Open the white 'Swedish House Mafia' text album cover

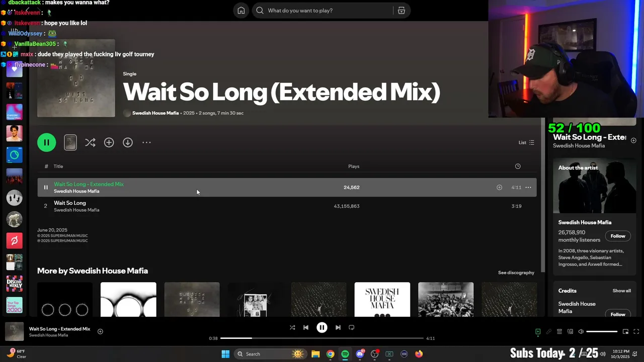point(382,300)
